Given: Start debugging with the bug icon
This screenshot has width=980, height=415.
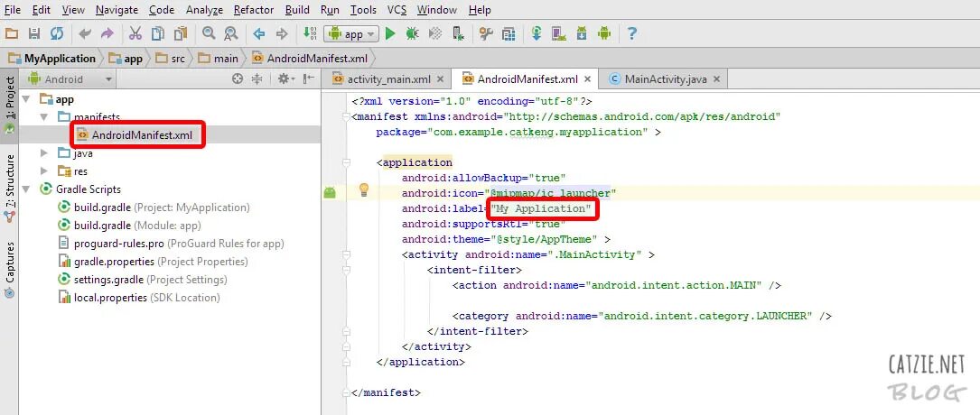Looking at the screenshot, I should (413, 33).
